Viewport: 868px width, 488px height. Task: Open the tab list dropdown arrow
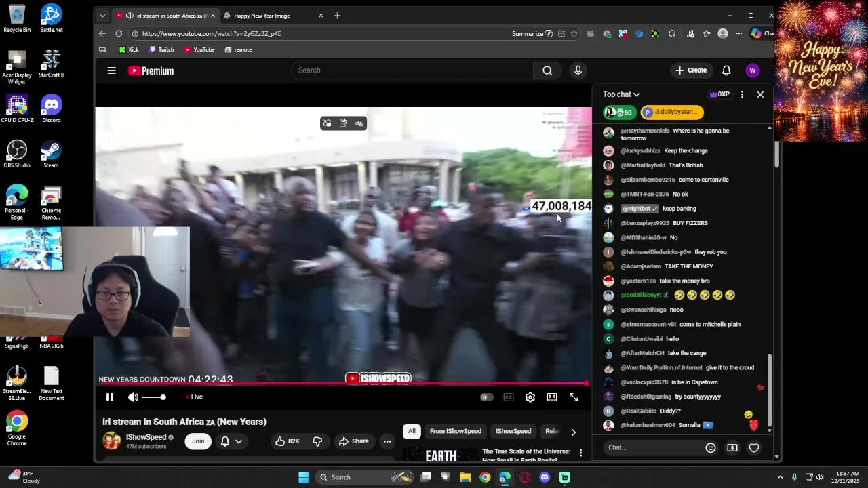tap(102, 16)
